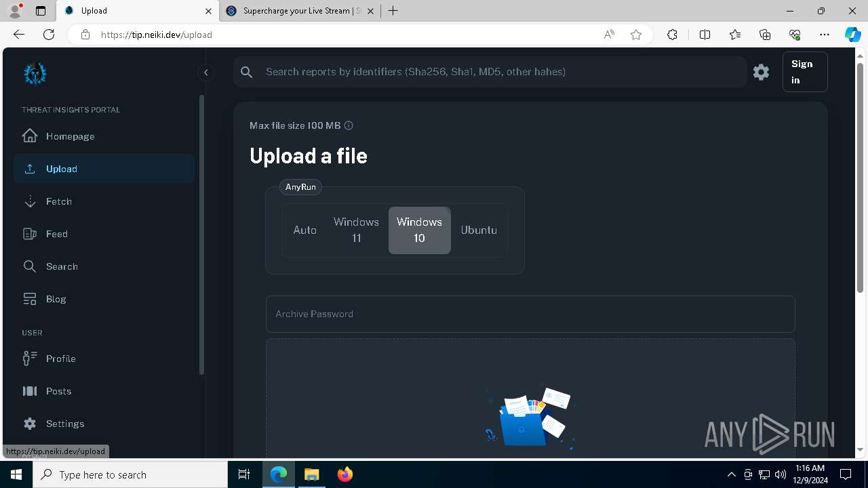Select the Ubuntu sandbox option
Image resolution: width=868 pixels, height=488 pixels.
[x=479, y=230]
